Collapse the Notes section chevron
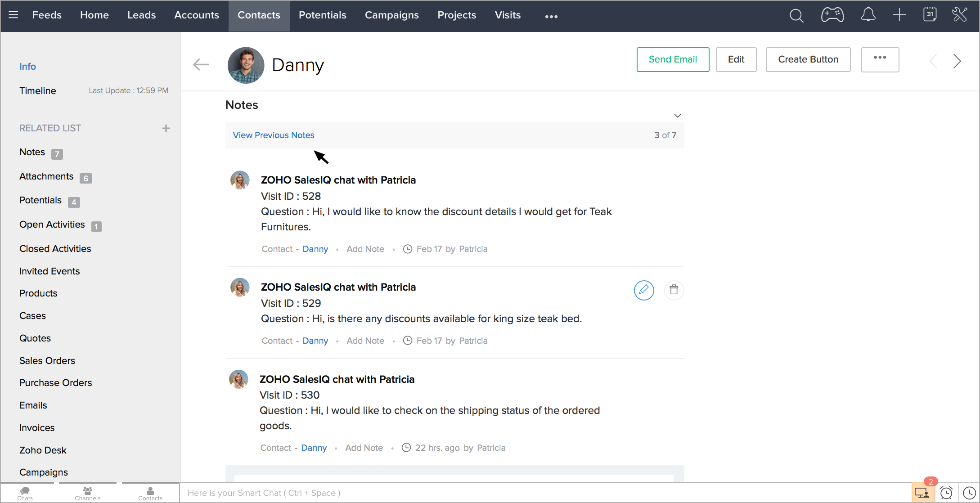980x503 pixels. click(677, 116)
